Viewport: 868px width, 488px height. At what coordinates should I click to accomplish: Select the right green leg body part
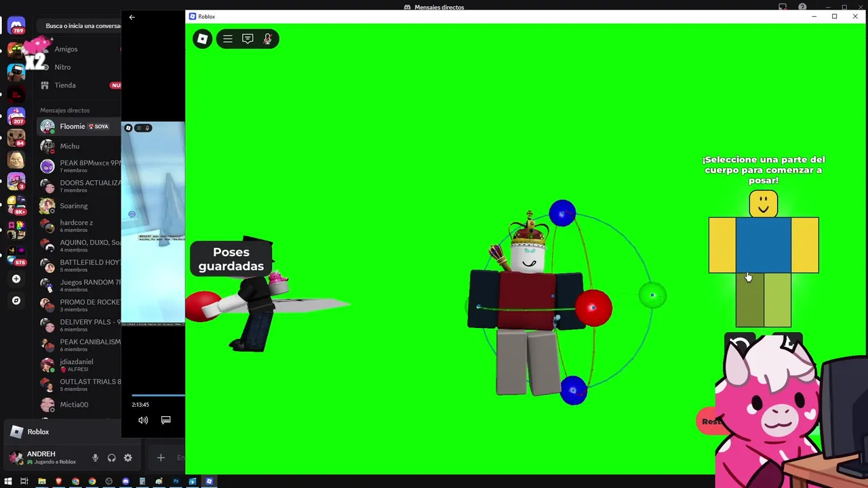tap(777, 300)
